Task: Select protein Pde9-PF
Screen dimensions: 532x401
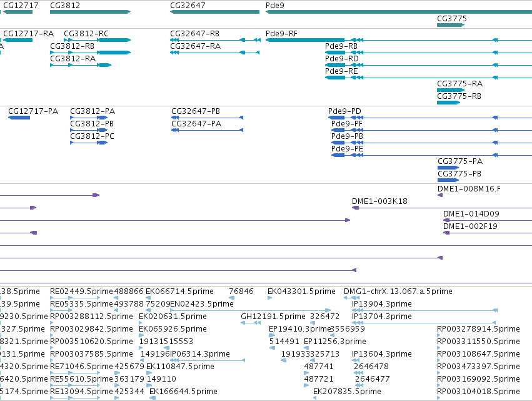Action: click(431, 130)
